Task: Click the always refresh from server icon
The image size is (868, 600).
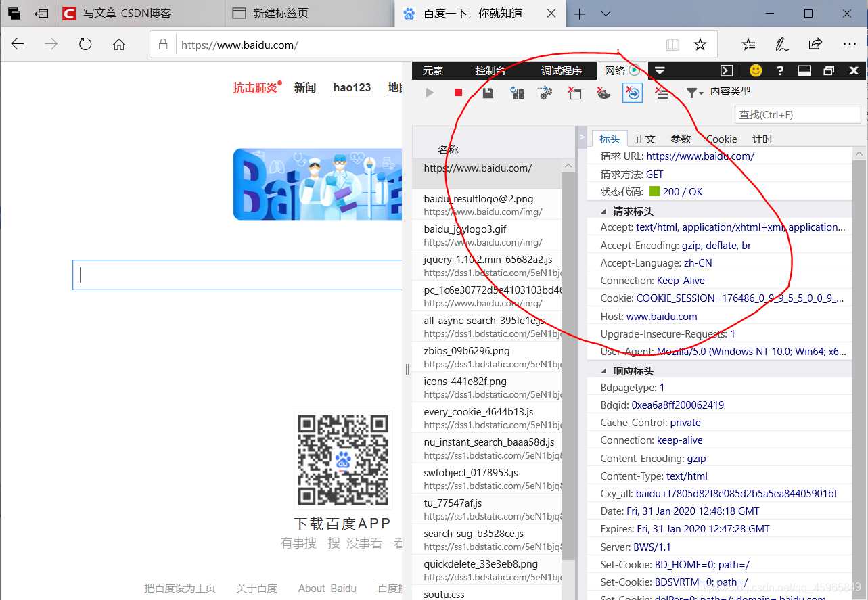Action: [518, 93]
